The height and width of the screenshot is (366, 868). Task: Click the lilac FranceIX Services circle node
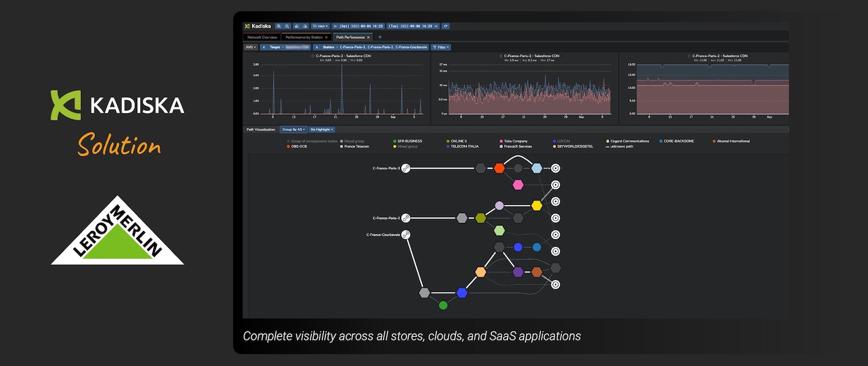click(499, 206)
